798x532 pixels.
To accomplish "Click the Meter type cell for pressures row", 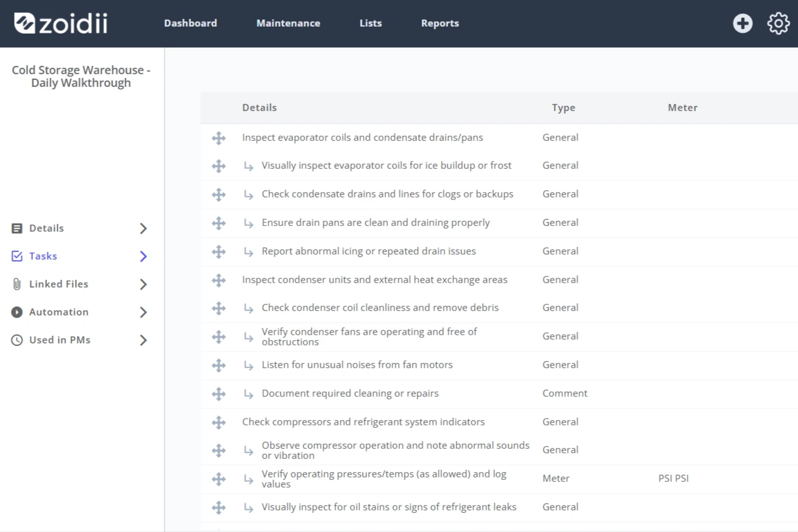I will pyautogui.click(x=555, y=479).
